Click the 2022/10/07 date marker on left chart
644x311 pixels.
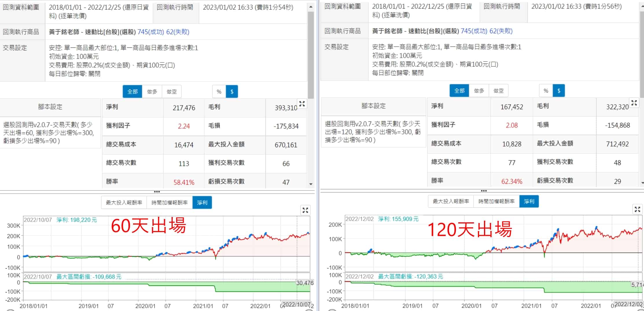point(296,304)
